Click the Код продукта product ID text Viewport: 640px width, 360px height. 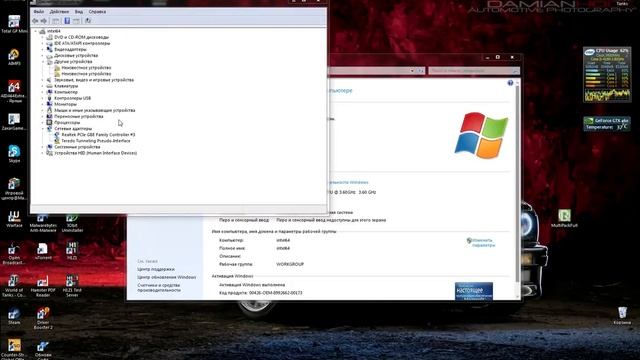261,293
